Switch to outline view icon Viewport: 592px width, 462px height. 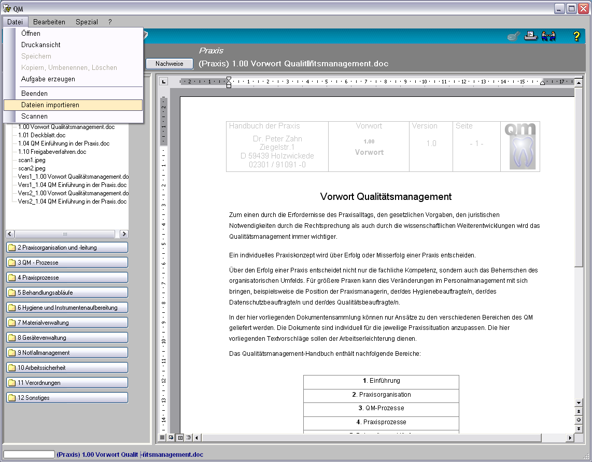tap(189, 437)
